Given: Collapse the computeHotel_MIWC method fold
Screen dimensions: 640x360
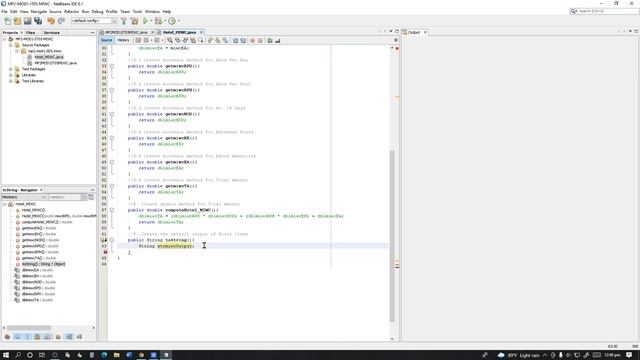Looking at the screenshot, I should pos(112,210).
